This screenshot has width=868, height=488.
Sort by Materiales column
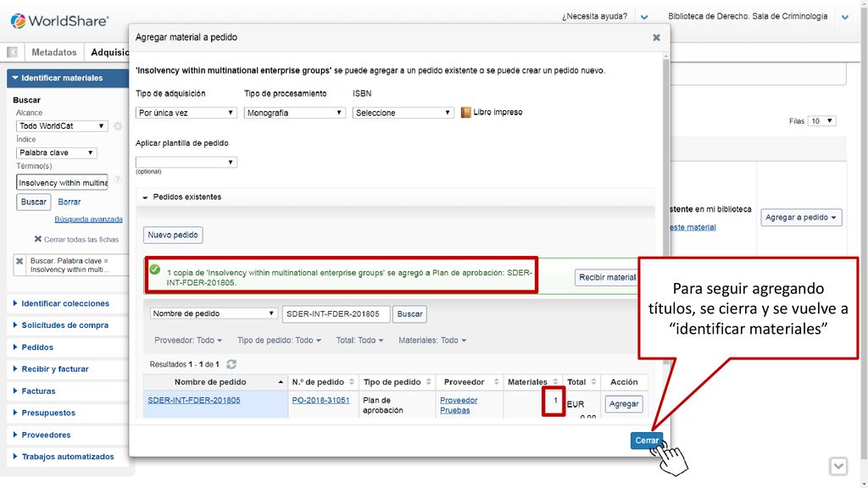tap(533, 382)
